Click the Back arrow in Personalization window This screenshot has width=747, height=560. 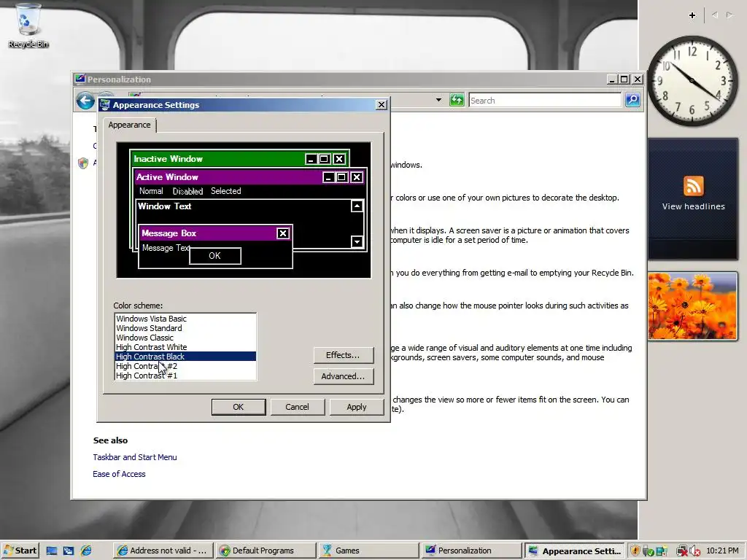point(86,101)
